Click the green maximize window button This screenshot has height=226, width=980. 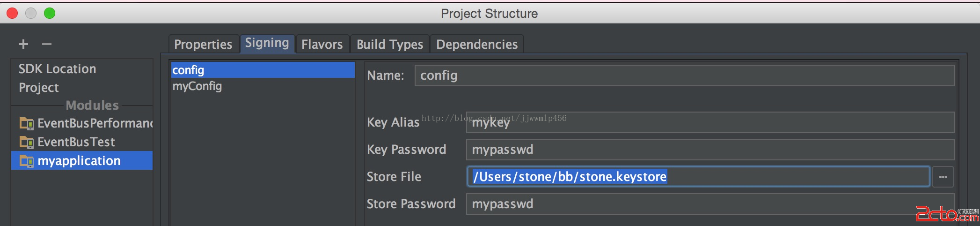pos(50,13)
